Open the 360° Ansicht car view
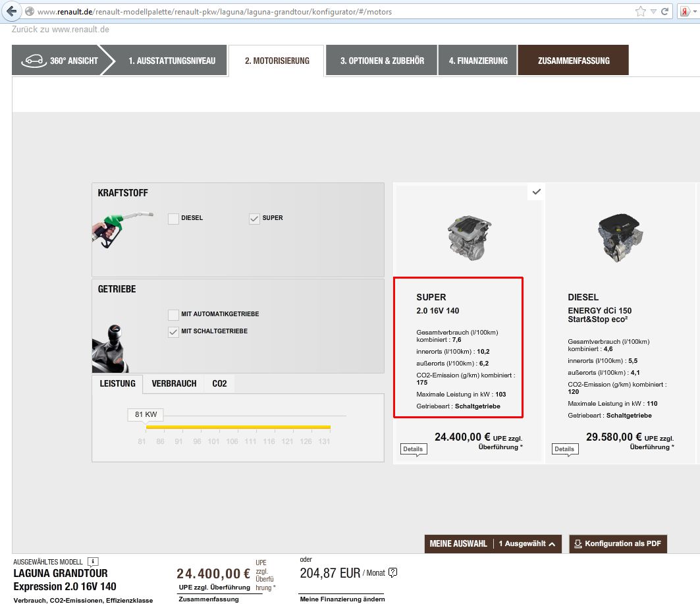This screenshot has height=604, width=700. [x=60, y=61]
